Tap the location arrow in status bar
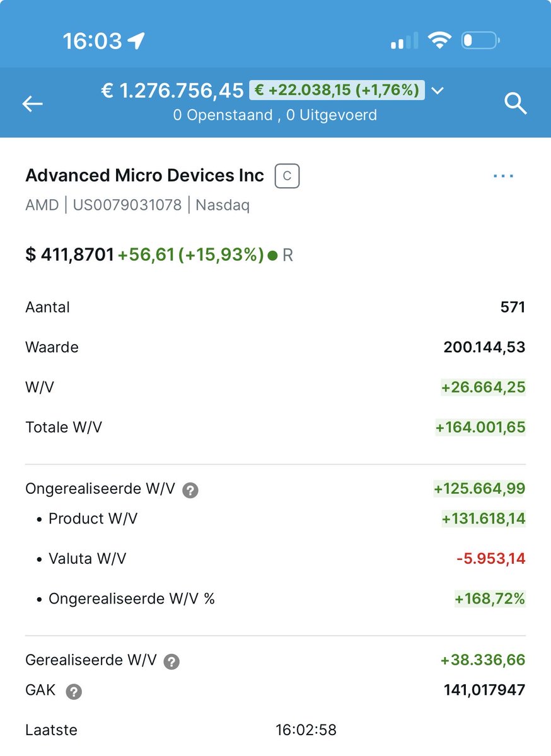The width and height of the screenshot is (551, 756). coord(136,41)
